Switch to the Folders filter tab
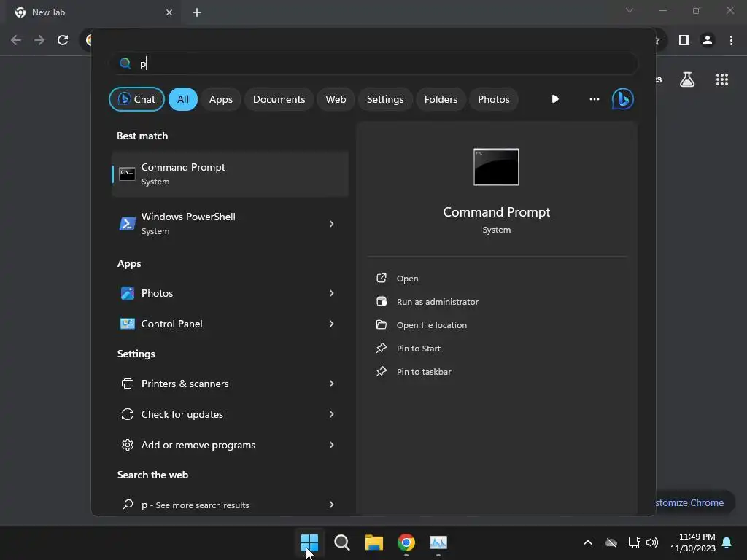Viewport: 747px width, 560px height. [x=441, y=99]
